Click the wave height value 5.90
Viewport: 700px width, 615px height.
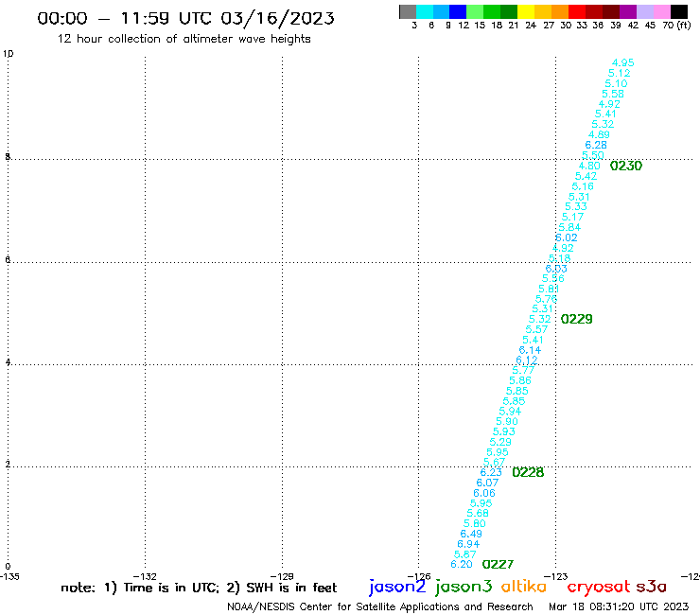coord(507,421)
